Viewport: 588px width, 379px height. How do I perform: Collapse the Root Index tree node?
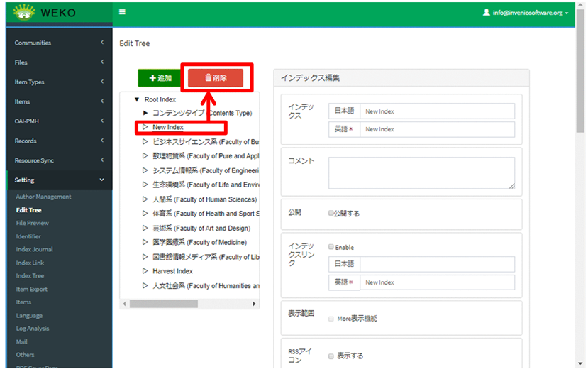(137, 100)
